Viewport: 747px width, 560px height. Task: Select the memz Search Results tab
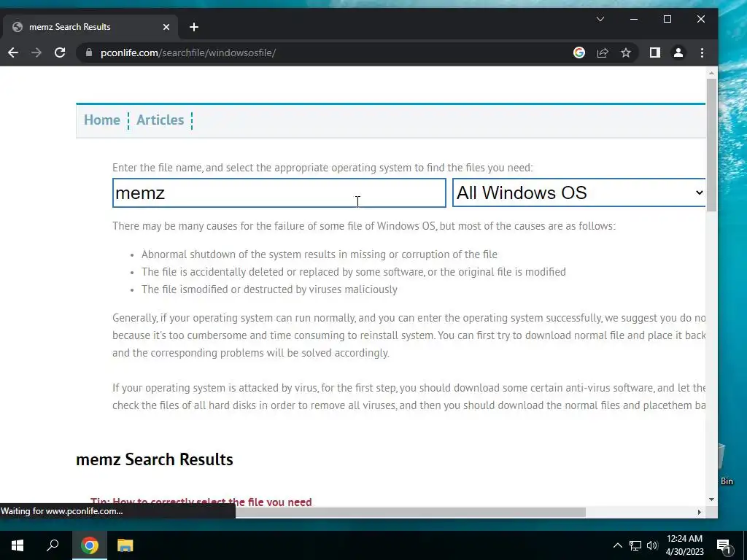click(x=89, y=27)
